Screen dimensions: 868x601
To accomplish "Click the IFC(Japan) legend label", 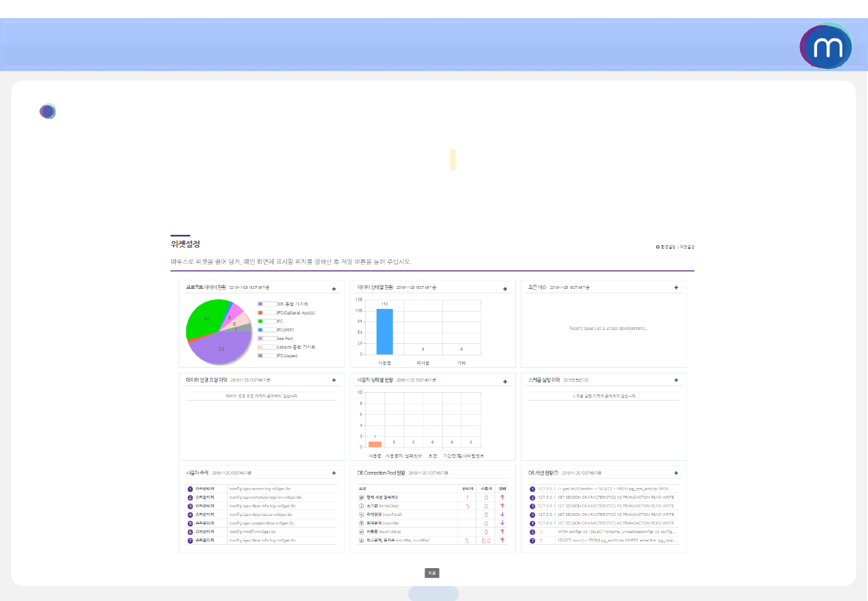I will [x=287, y=356].
